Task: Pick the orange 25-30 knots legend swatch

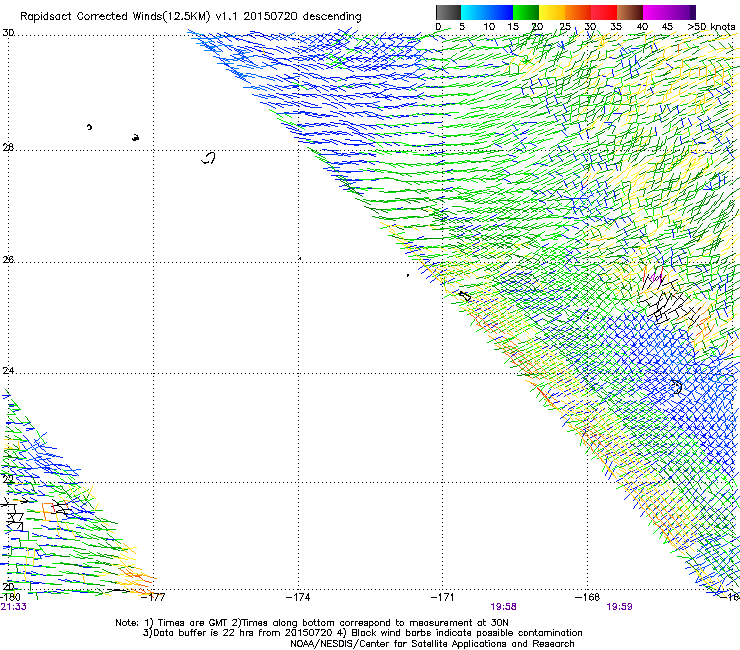Action: [x=578, y=12]
